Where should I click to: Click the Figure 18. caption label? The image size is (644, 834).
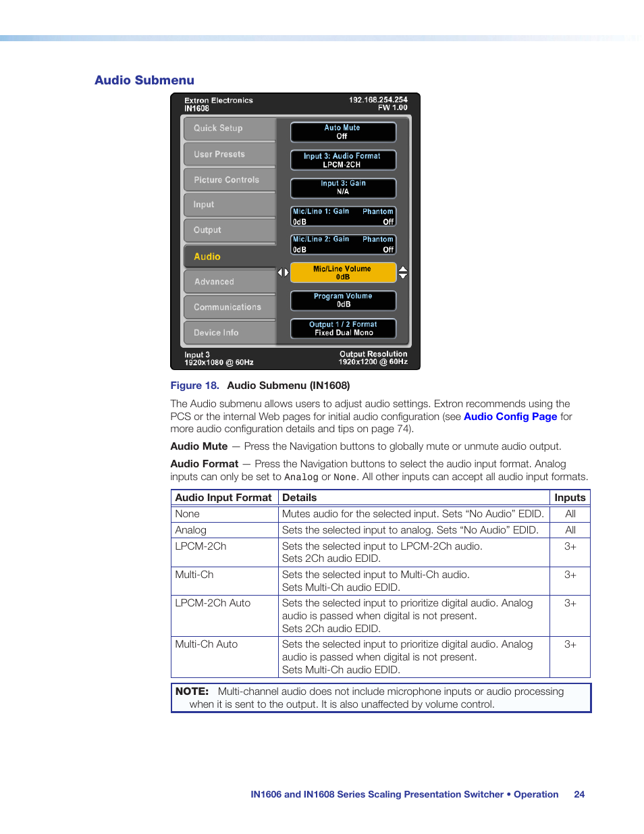click(194, 386)
